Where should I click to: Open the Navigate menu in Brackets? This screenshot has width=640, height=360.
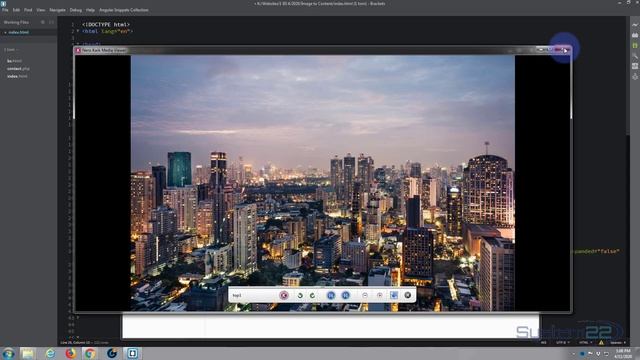coord(58,10)
